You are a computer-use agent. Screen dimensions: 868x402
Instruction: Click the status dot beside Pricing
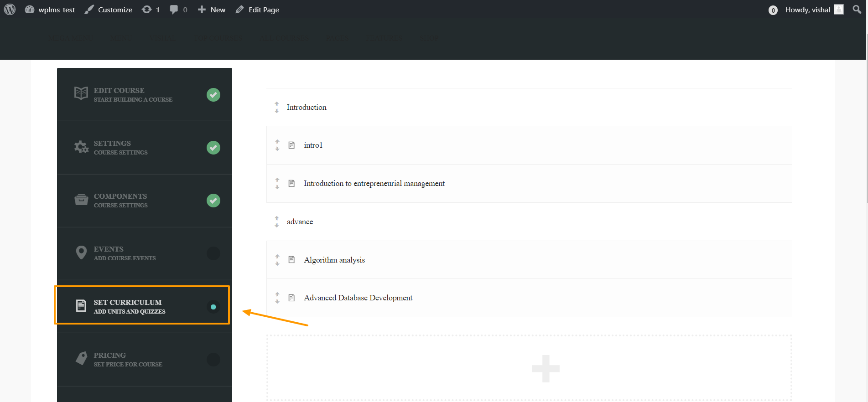(x=213, y=360)
